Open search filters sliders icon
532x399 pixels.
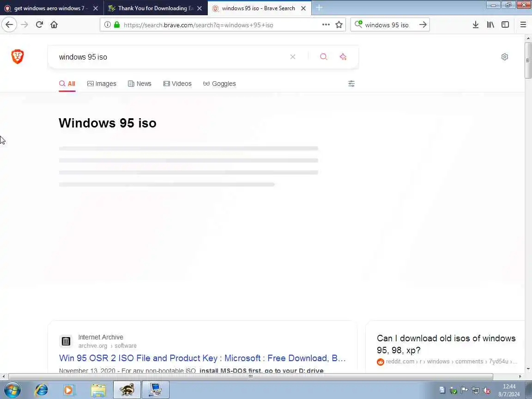[x=351, y=84]
